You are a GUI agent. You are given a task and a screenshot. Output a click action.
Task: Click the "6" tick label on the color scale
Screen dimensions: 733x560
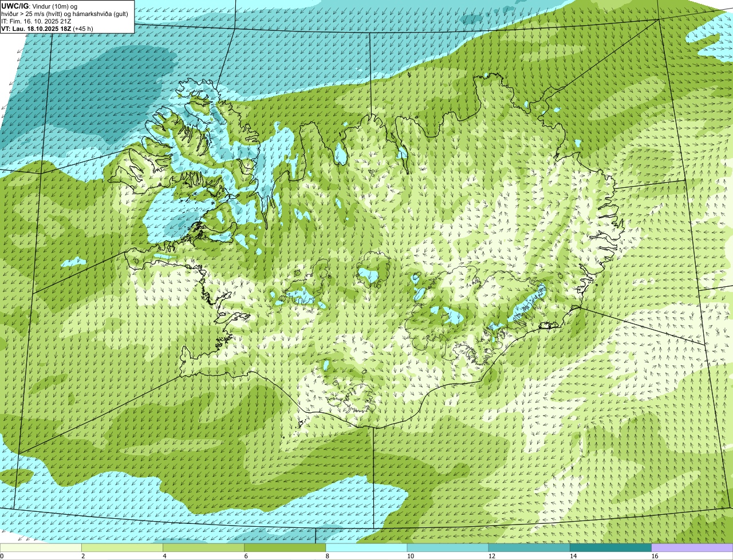246,556
